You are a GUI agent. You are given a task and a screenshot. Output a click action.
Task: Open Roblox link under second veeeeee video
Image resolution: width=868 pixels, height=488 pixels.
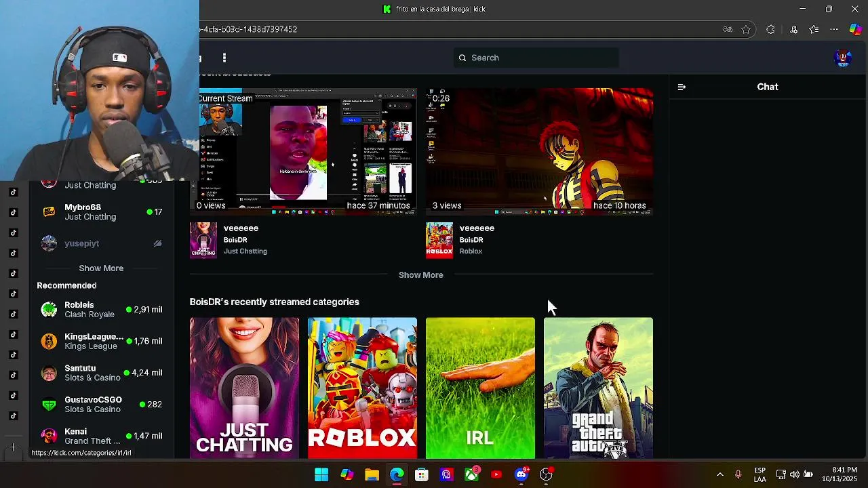(x=471, y=251)
